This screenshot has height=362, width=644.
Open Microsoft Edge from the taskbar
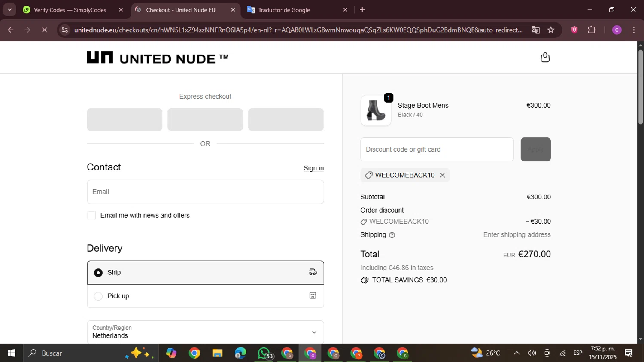click(240, 353)
